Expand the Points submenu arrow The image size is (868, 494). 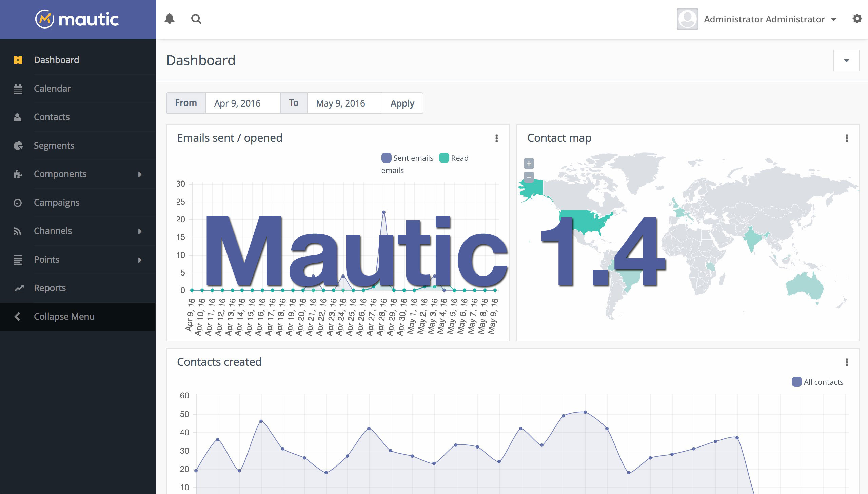[x=140, y=260]
